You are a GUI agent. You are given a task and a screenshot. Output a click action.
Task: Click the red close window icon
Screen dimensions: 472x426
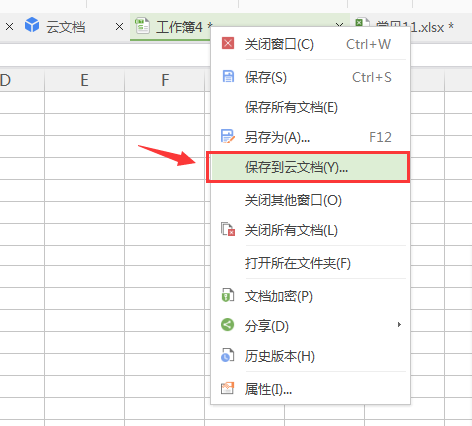[228, 43]
